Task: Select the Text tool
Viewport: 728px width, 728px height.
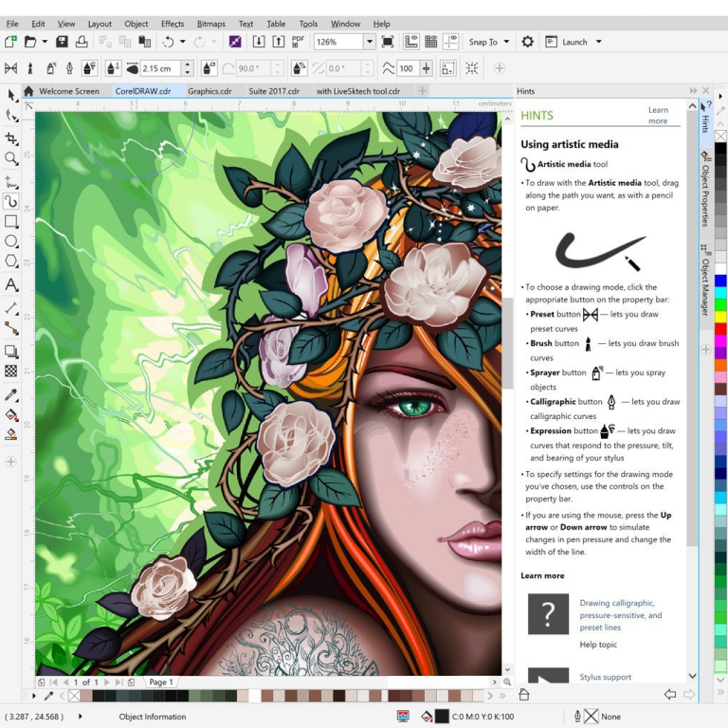Action: click(x=11, y=284)
